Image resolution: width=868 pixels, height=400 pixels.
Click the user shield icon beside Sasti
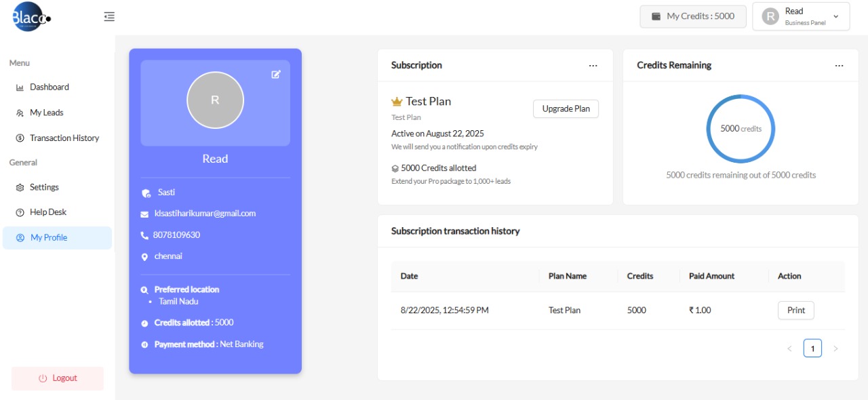tap(145, 193)
